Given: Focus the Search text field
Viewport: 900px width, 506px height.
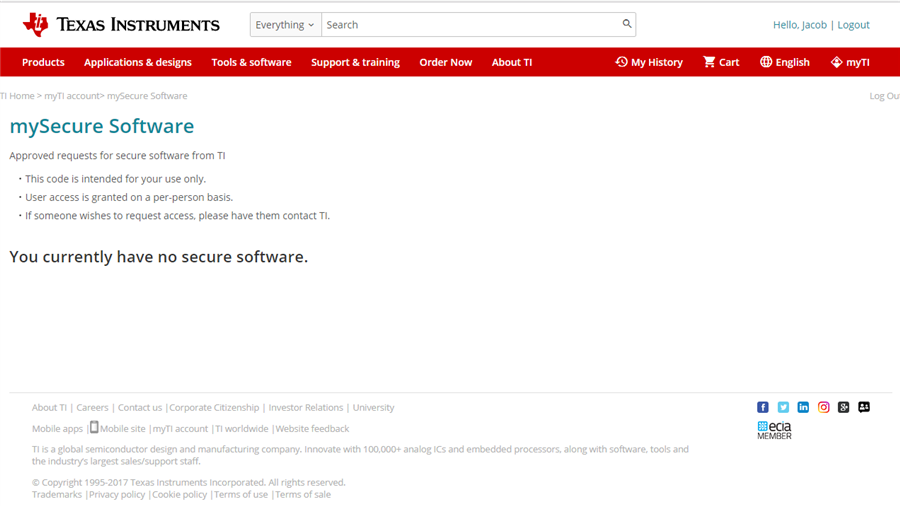Looking at the screenshot, I should pos(472,25).
